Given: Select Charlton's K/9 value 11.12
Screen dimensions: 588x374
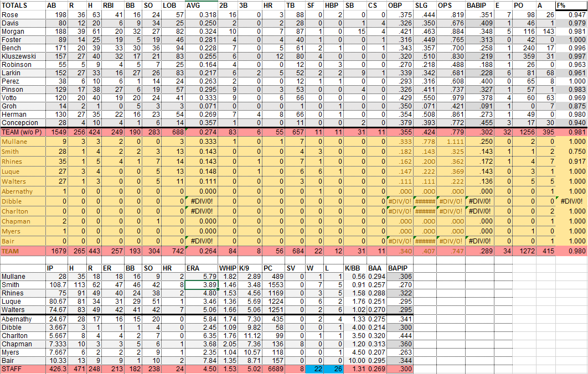Looking at the screenshot, I should click(x=250, y=336).
